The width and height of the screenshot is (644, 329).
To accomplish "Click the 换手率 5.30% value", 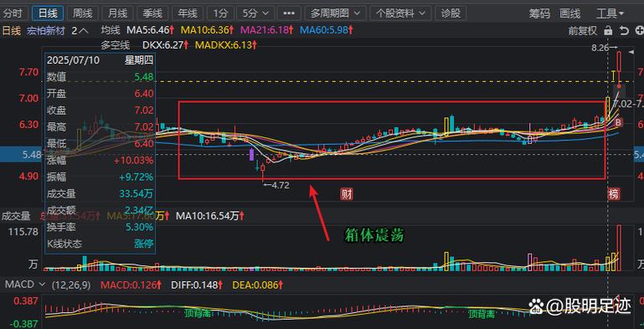I will tap(140, 227).
